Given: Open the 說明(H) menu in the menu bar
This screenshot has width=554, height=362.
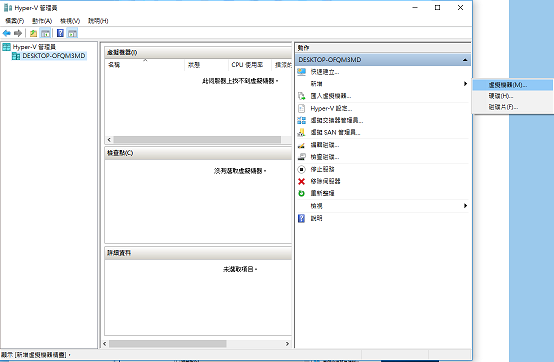Looking at the screenshot, I should (98, 21).
